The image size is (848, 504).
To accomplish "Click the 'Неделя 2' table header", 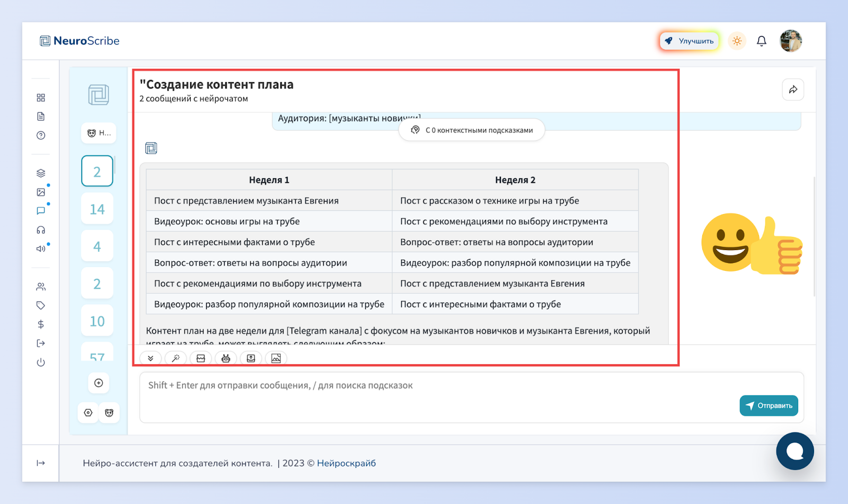I will (x=515, y=180).
